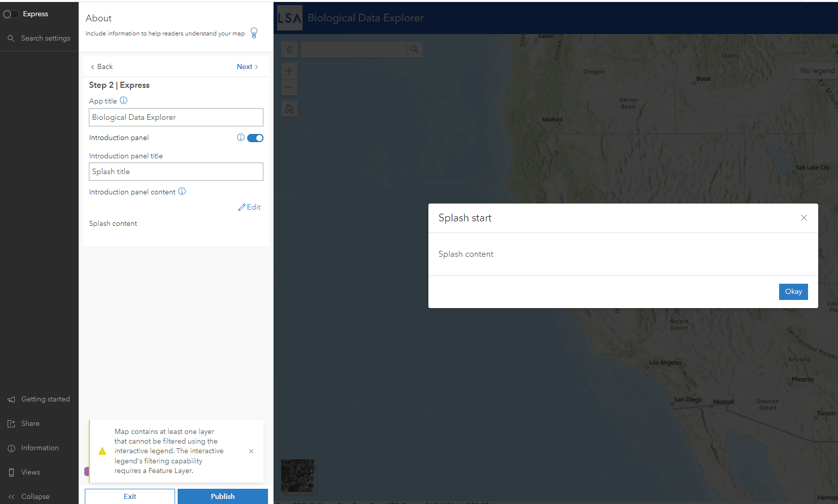
Task: Disable the Introduction panel
Action: pyautogui.click(x=255, y=138)
